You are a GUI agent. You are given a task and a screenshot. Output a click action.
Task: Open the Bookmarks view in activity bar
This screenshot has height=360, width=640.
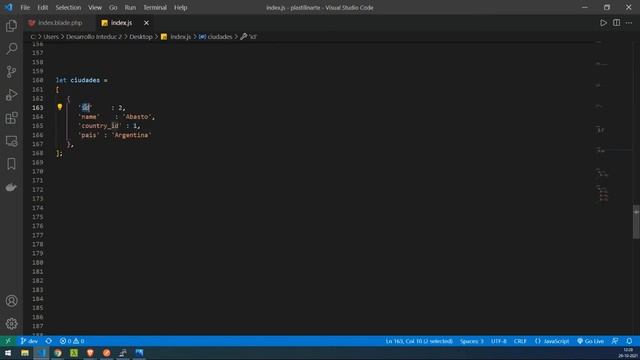tap(11, 164)
